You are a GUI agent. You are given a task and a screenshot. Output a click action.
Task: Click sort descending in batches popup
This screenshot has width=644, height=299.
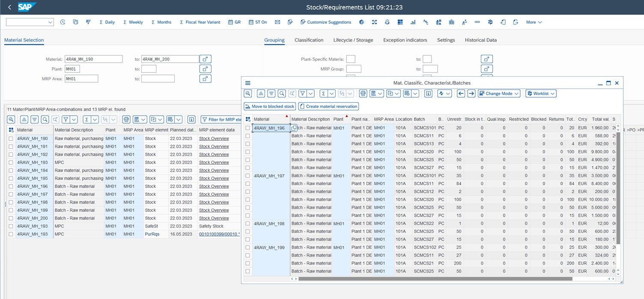point(271,93)
